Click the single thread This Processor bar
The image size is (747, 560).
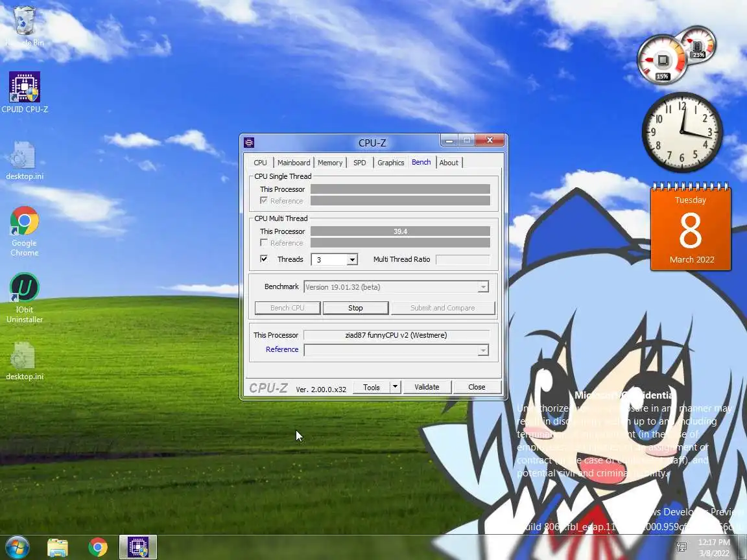coord(400,189)
